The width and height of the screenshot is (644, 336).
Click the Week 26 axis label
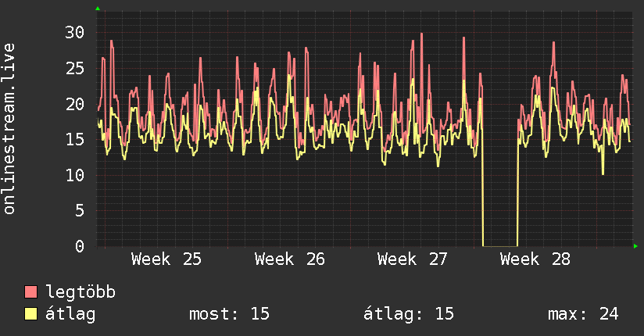289,259
